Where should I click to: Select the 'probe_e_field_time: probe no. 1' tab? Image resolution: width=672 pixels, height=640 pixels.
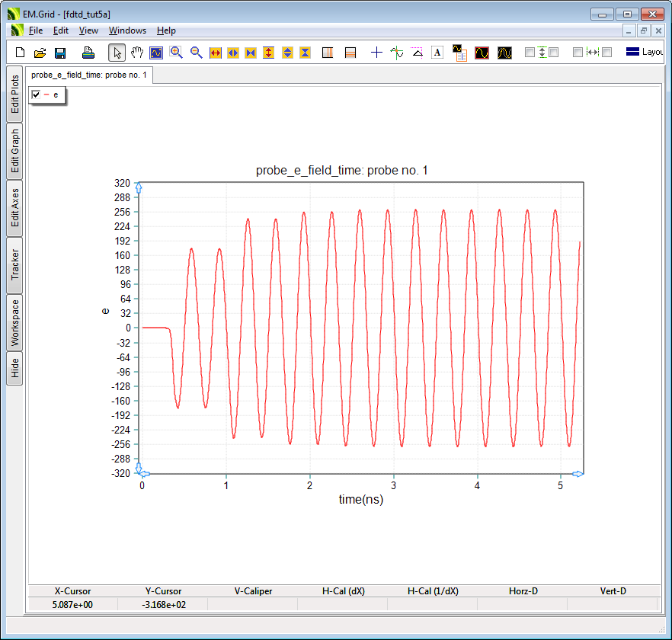89,75
